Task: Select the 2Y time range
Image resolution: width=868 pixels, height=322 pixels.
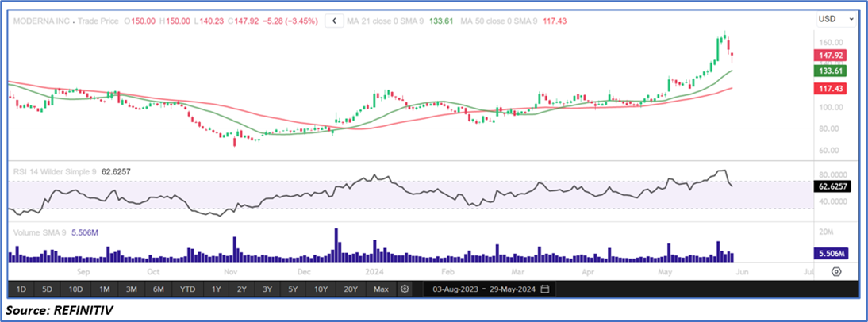Action: pos(242,289)
